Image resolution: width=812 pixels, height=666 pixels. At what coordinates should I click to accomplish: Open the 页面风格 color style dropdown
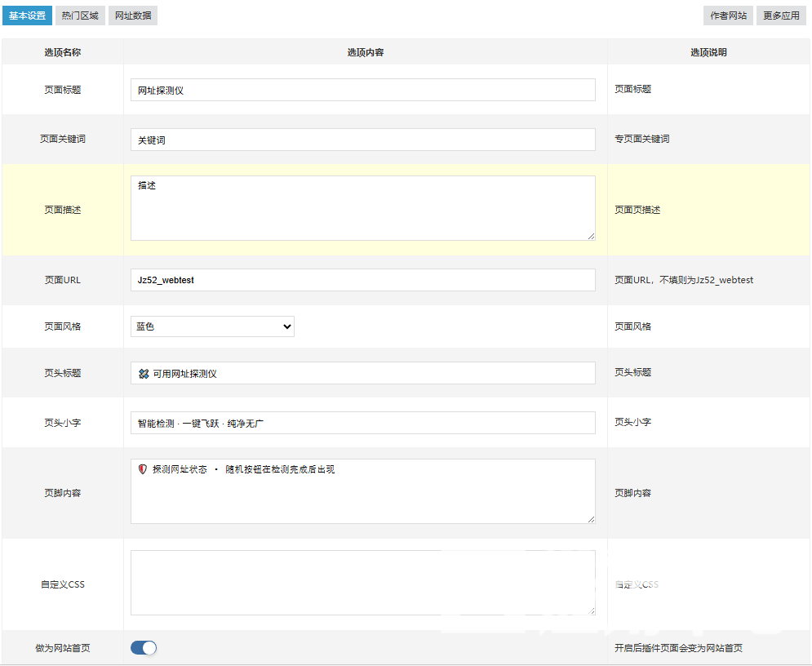[x=211, y=326]
